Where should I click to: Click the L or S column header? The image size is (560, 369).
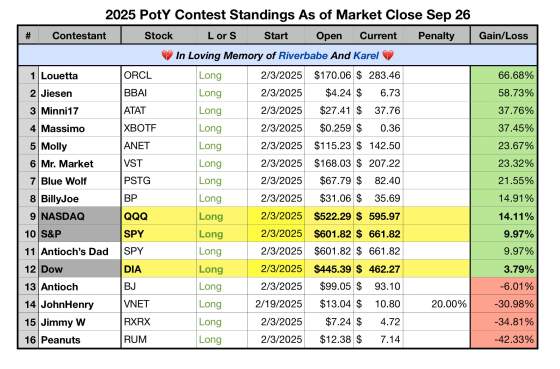point(221,35)
